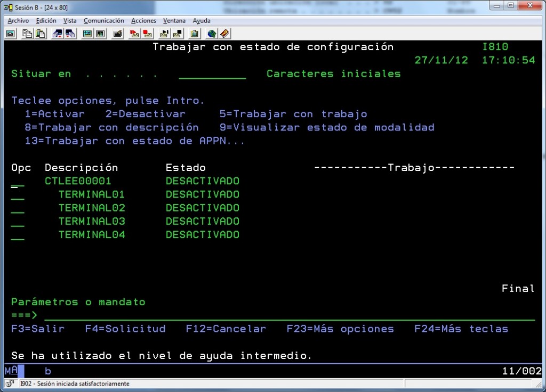Click the Opc field for TERMINAL01
546x392 pixels.
(x=18, y=195)
